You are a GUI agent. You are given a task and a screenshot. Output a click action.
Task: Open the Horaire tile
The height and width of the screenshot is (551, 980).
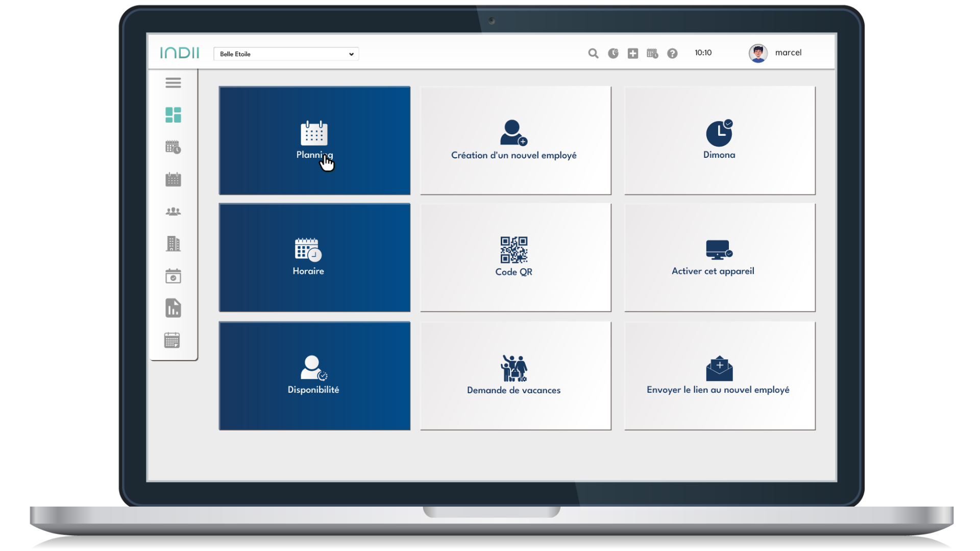(x=314, y=257)
